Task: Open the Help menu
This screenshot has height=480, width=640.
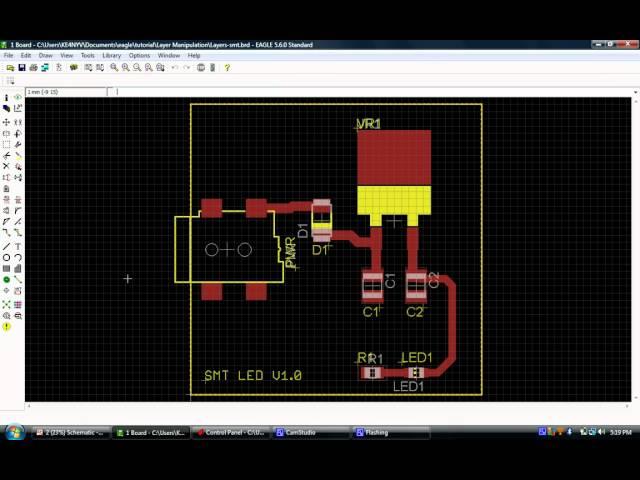Action: pos(194,56)
